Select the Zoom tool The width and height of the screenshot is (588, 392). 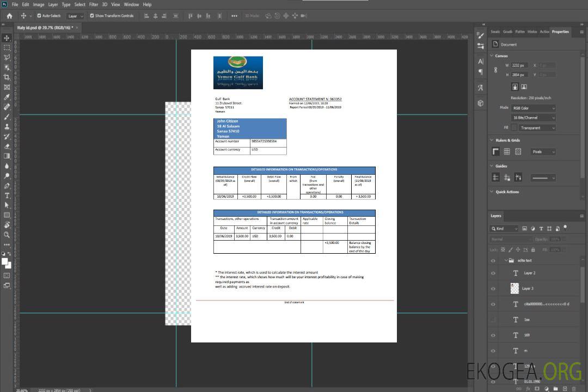tap(7, 235)
